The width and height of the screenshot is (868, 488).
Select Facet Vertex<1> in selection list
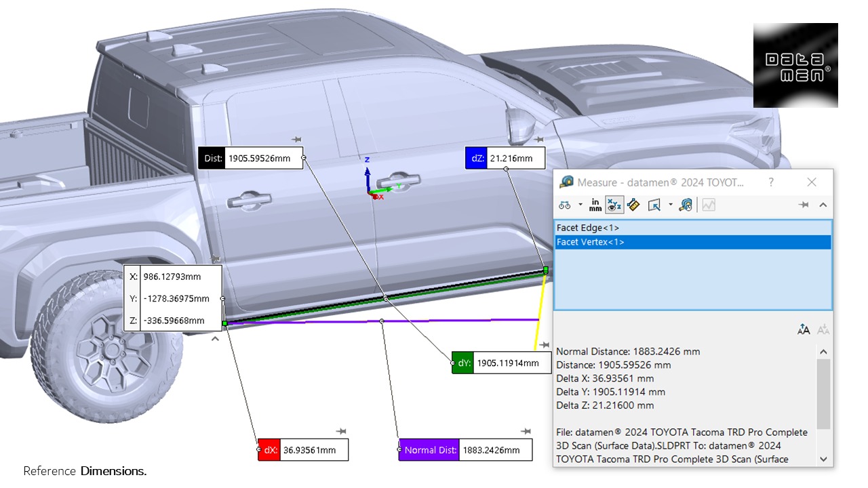coord(693,242)
